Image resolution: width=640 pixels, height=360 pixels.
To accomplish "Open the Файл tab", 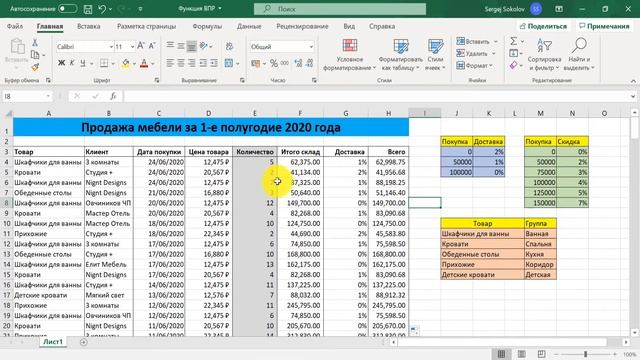I will (15, 26).
